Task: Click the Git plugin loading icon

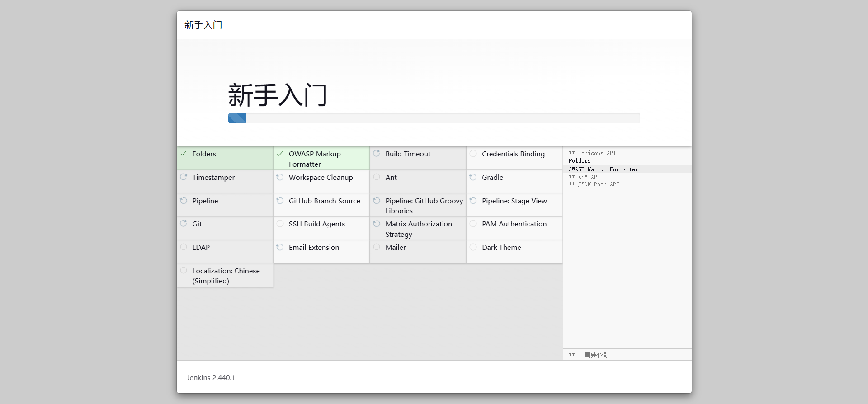Action: (184, 224)
